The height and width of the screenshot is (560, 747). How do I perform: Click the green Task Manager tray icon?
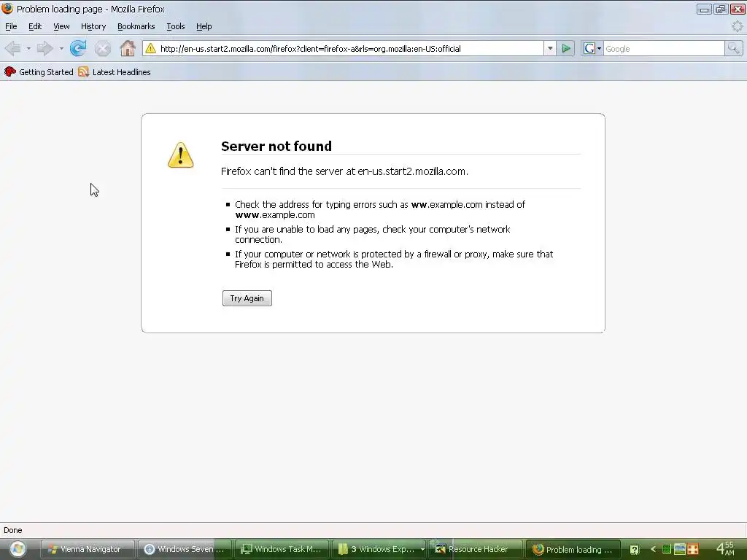pos(667,549)
